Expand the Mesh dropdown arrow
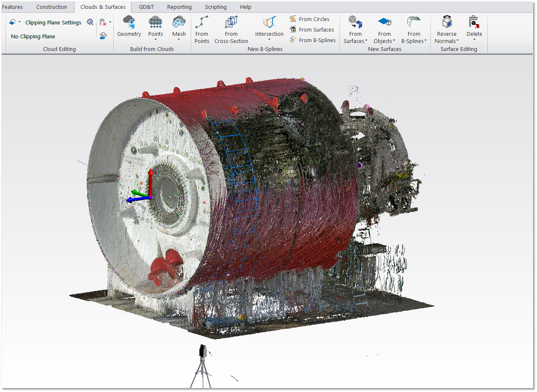 (x=179, y=40)
